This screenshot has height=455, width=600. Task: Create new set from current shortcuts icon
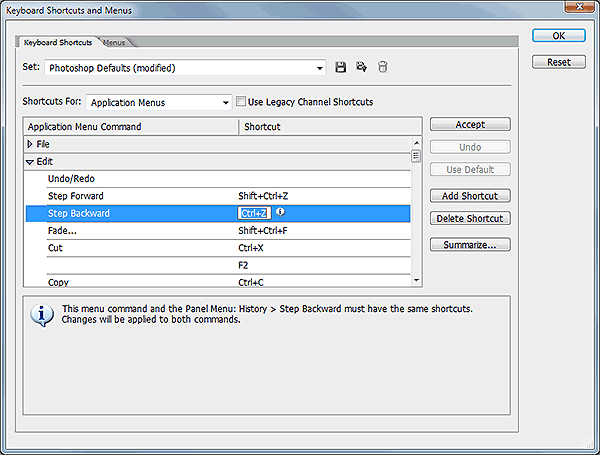click(361, 67)
